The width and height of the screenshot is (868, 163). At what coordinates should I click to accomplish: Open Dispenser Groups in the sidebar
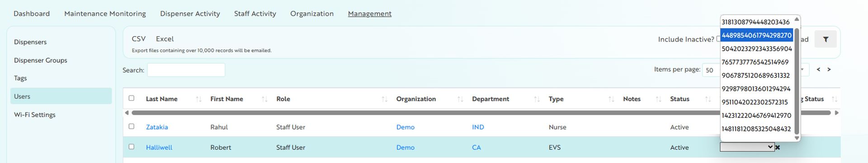point(41,60)
